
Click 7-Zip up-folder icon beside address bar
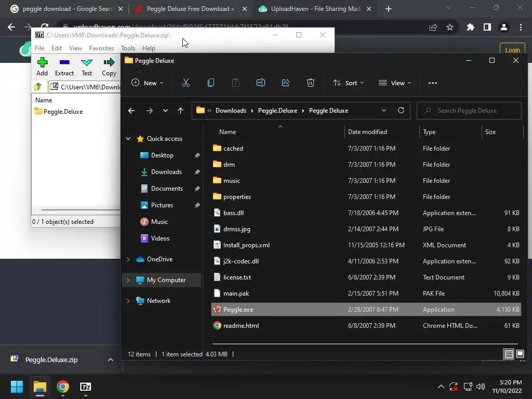point(38,87)
